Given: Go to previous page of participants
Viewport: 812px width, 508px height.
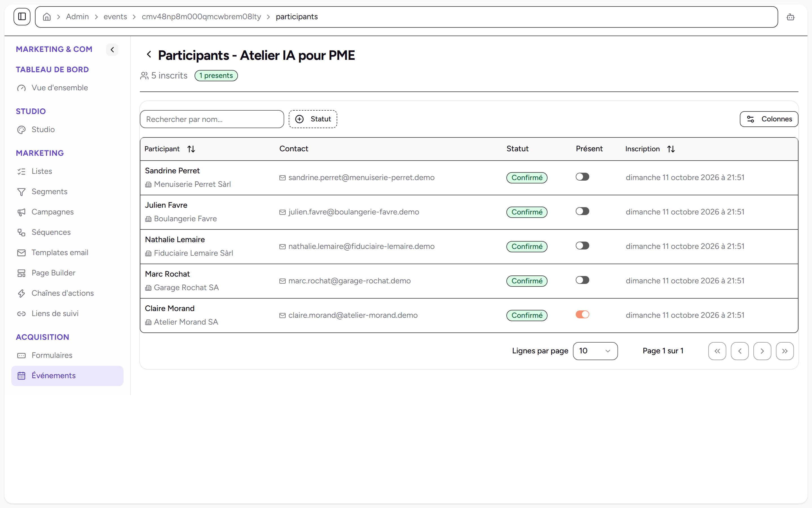Looking at the screenshot, I should click(740, 351).
